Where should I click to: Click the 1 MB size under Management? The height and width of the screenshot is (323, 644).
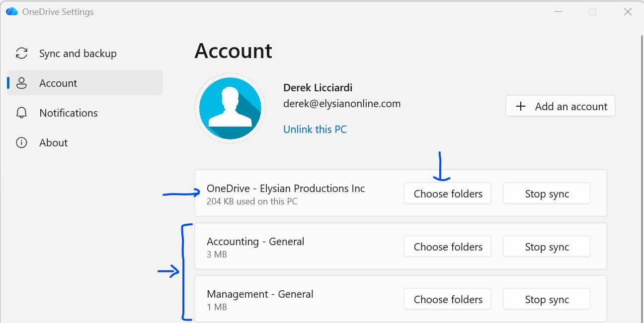pos(217,307)
